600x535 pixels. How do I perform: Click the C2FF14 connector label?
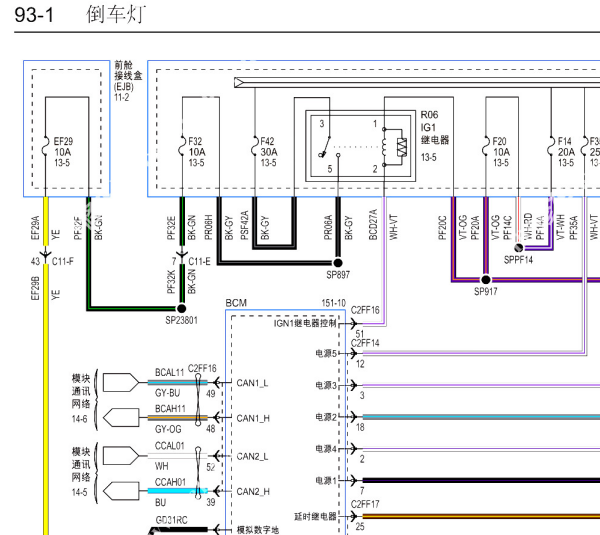pos(365,343)
